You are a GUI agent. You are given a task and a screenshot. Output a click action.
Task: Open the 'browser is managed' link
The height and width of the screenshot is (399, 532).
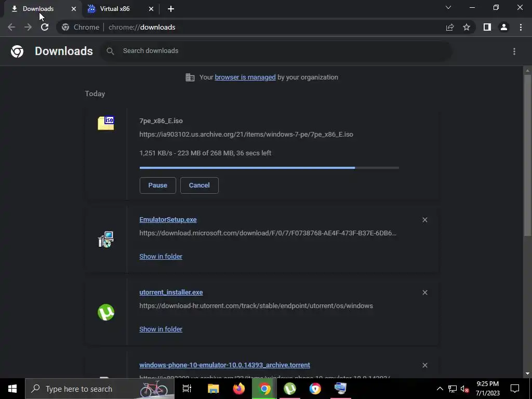coord(245,77)
